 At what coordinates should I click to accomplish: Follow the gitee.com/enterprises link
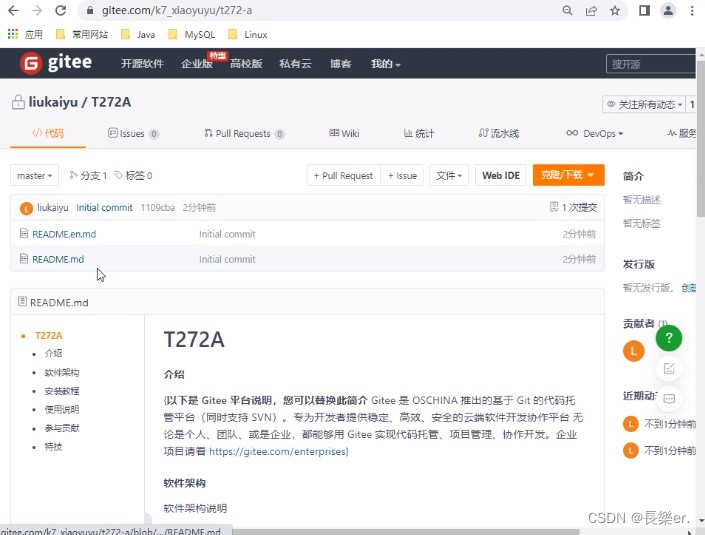pyautogui.click(x=278, y=451)
